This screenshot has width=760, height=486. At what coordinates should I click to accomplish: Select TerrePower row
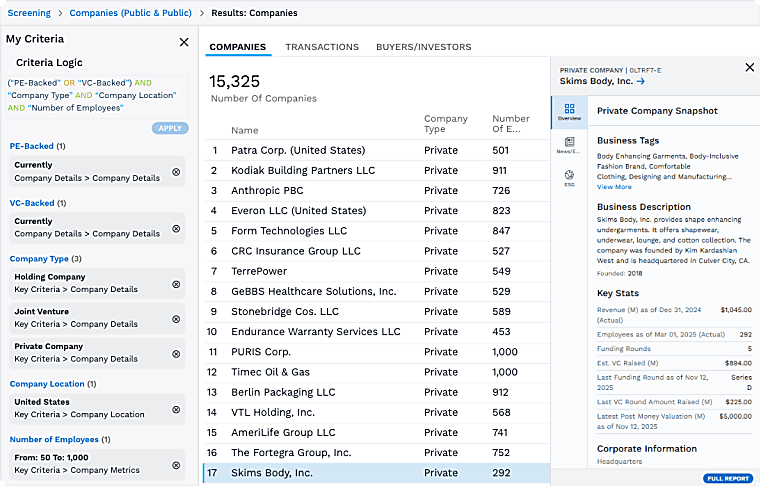pyautogui.click(x=377, y=271)
